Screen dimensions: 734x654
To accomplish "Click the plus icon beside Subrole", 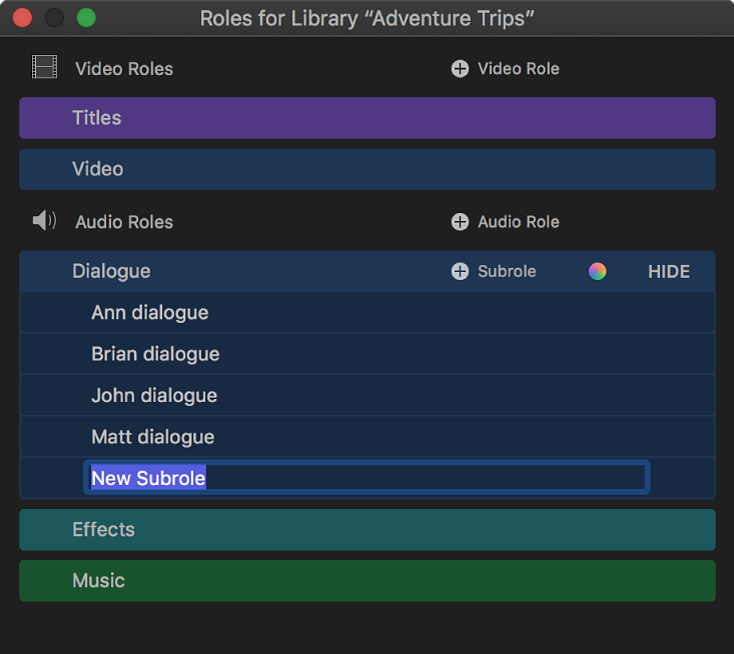I will [x=459, y=272].
